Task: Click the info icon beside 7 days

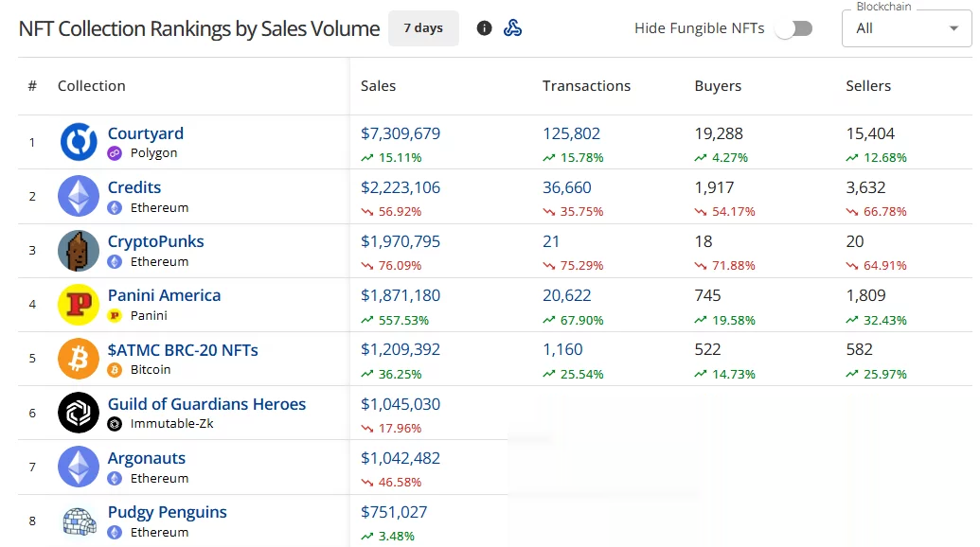Action: [x=485, y=28]
